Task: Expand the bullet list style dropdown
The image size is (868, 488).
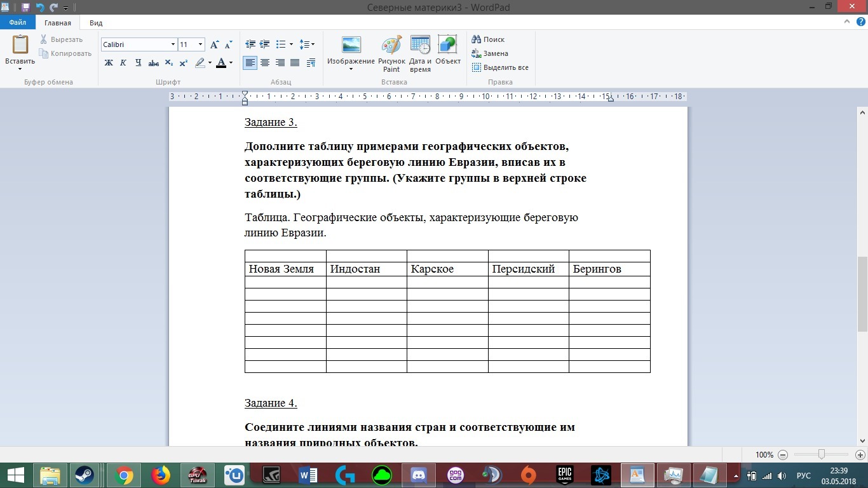Action: [x=291, y=44]
